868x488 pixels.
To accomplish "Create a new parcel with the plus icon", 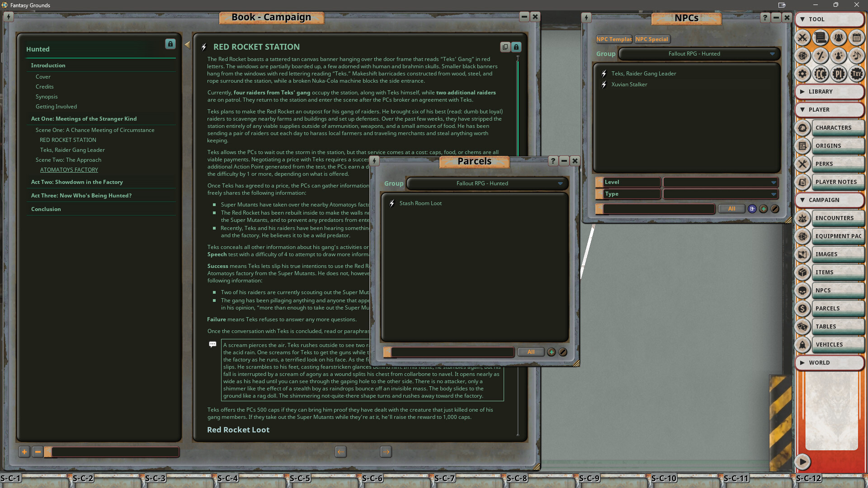I will coord(552,352).
